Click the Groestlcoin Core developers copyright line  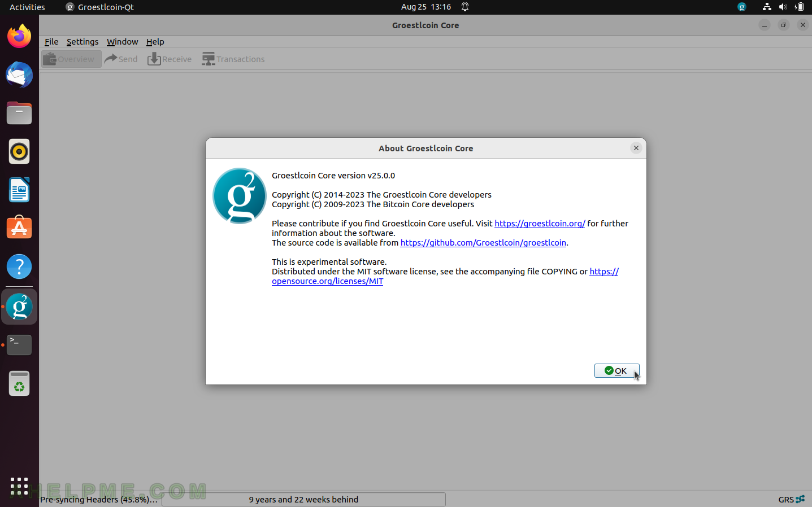(x=381, y=195)
